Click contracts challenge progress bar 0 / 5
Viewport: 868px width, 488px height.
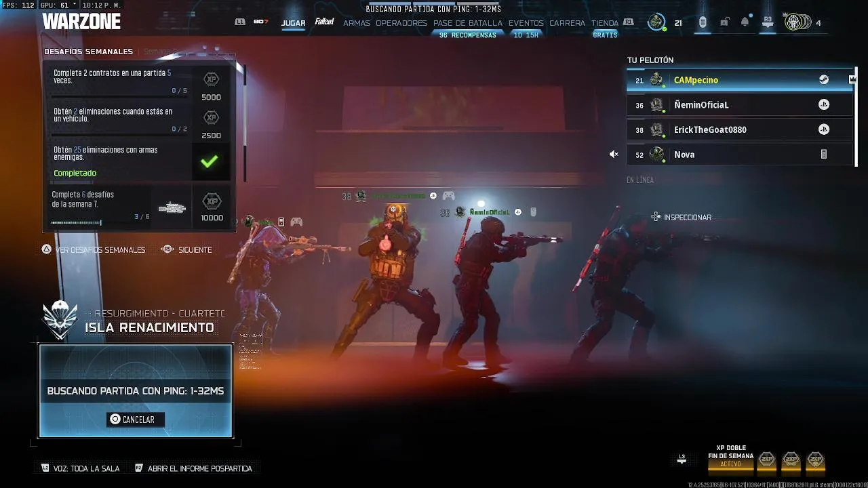point(121,96)
